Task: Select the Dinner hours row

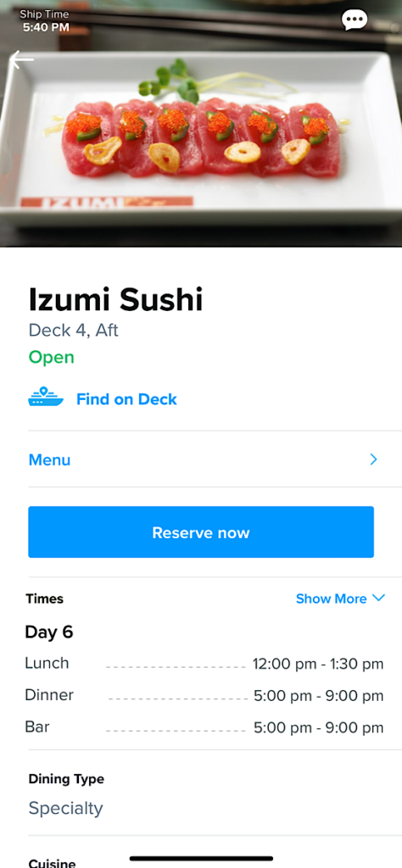Action: (x=204, y=695)
